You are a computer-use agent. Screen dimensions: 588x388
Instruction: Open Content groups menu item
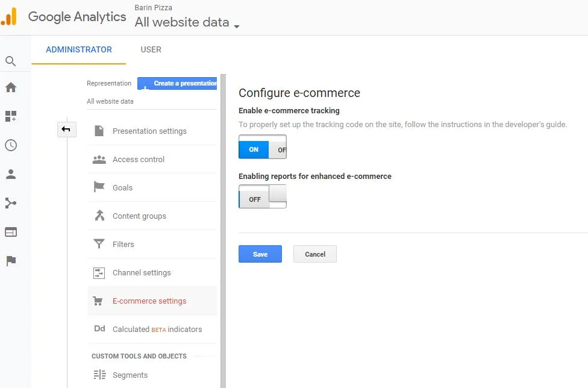coord(152,216)
